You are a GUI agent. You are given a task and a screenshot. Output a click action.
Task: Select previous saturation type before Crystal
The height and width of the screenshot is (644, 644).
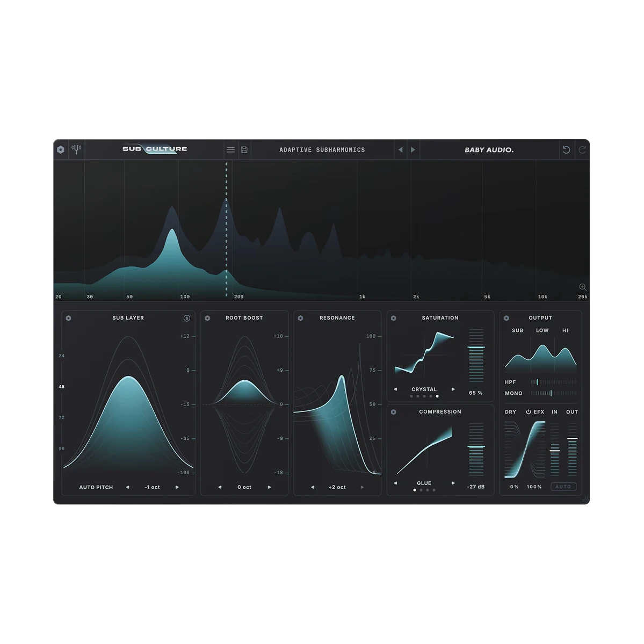tap(395, 389)
